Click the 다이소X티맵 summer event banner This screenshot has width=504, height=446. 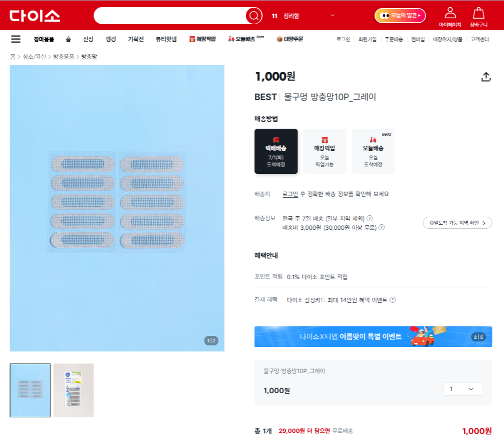pyautogui.click(x=373, y=337)
